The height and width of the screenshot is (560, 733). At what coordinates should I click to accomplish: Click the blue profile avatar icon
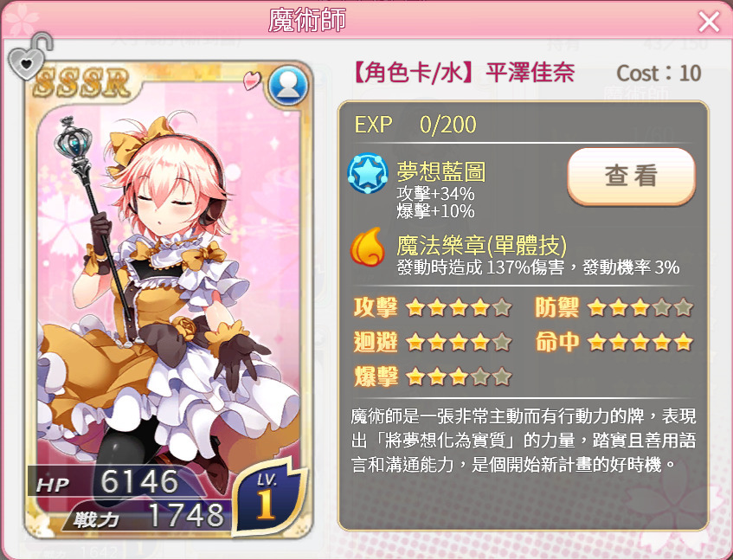coord(289,87)
